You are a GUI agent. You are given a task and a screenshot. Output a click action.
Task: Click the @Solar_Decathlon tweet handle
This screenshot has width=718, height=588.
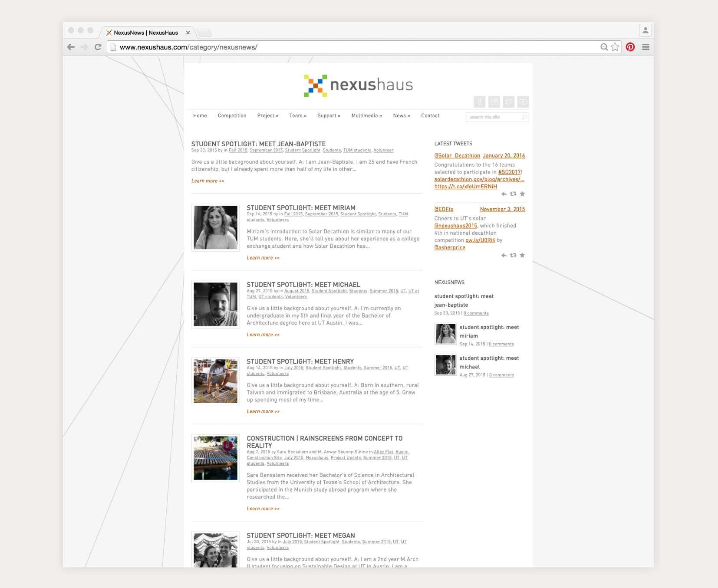tap(457, 156)
